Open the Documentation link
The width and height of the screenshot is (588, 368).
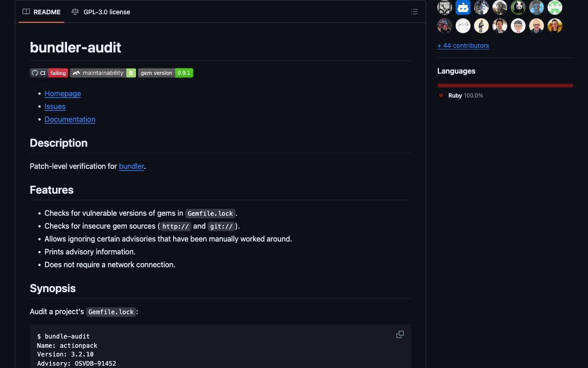point(70,119)
